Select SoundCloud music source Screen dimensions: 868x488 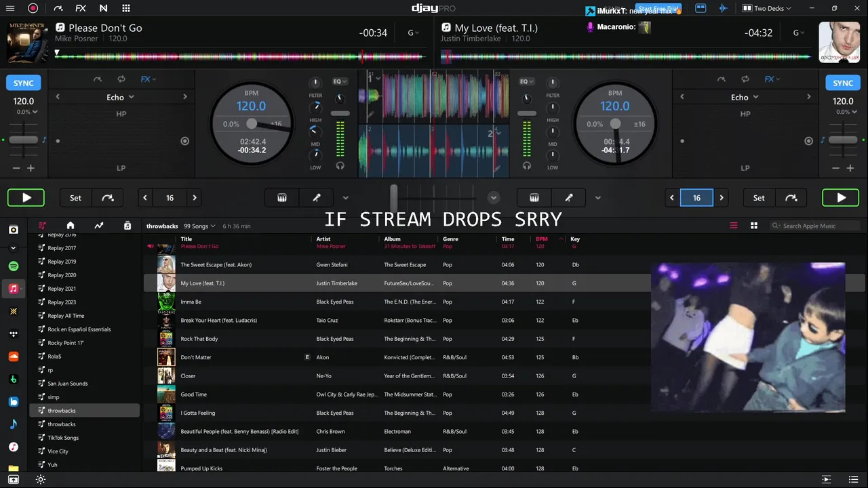tap(14, 357)
